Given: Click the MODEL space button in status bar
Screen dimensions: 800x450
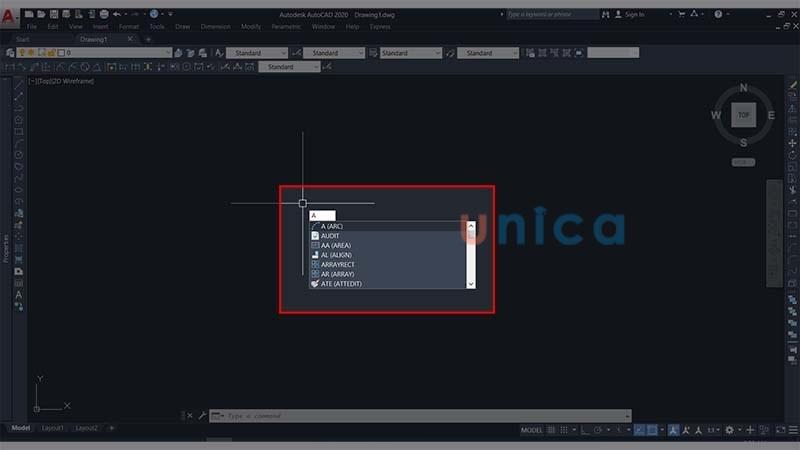Looking at the screenshot, I should point(532,430).
